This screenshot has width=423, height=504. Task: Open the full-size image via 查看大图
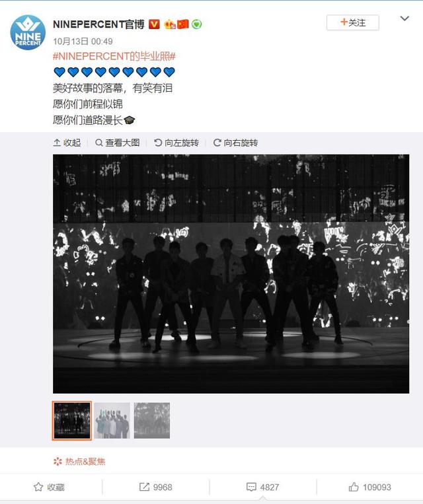tap(118, 143)
